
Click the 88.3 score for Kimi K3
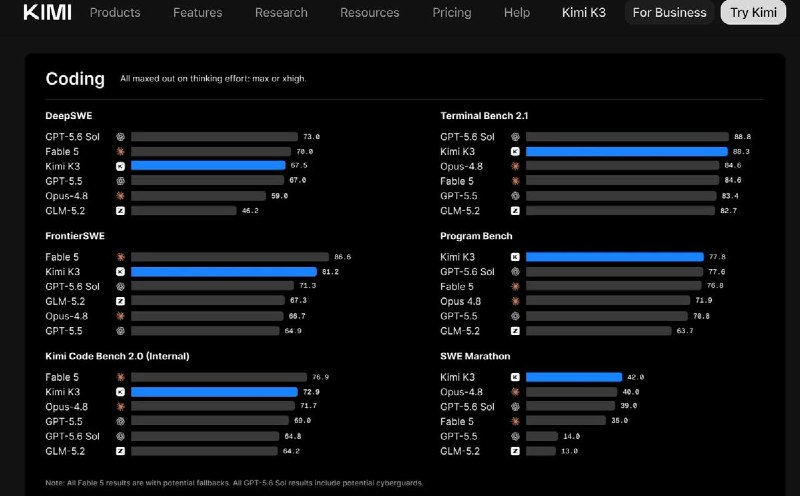741,152
